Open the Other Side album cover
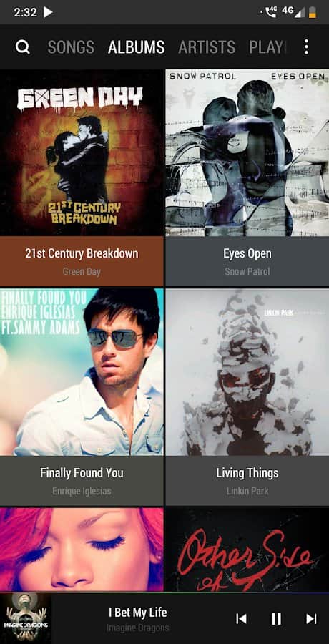This screenshot has width=329, height=644. (x=247, y=550)
